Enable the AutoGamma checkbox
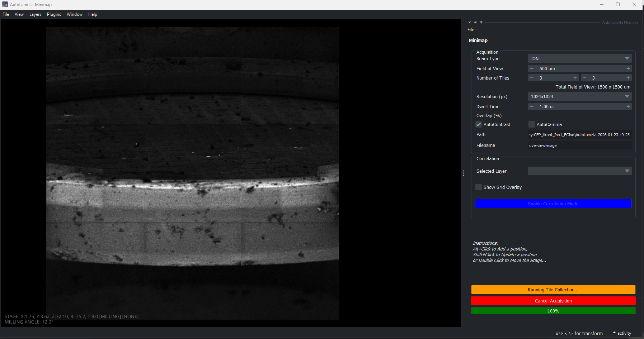This screenshot has height=339, width=644. [x=532, y=124]
